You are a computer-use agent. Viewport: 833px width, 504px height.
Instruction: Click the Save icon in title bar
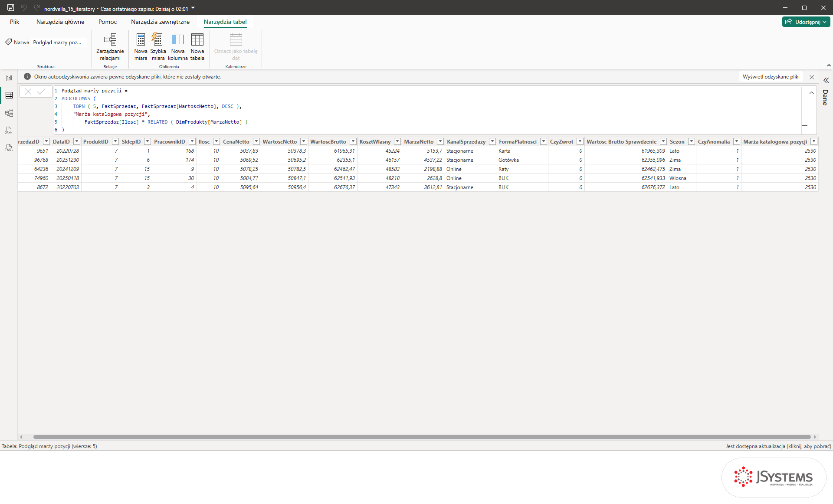pyautogui.click(x=10, y=8)
